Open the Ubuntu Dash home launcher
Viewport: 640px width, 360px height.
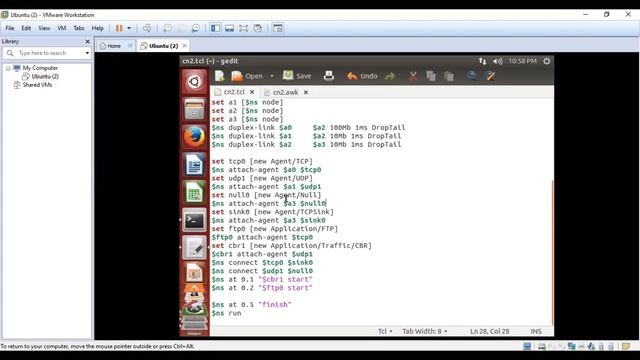[x=194, y=82]
